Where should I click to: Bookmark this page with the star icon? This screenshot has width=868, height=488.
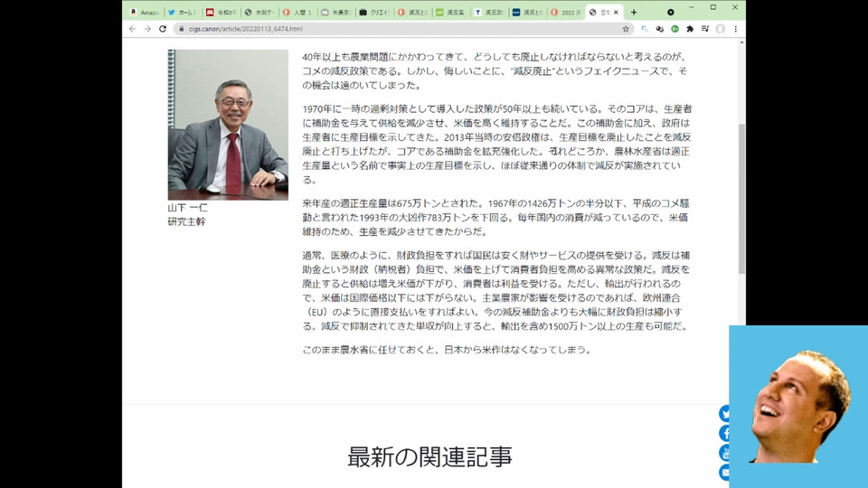(x=626, y=29)
